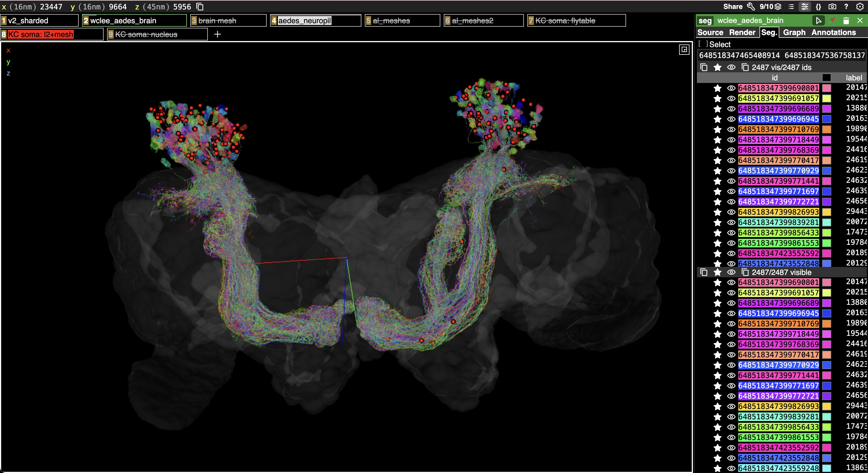Click the segment ID query input field
The image size is (868, 473).
[782, 55]
